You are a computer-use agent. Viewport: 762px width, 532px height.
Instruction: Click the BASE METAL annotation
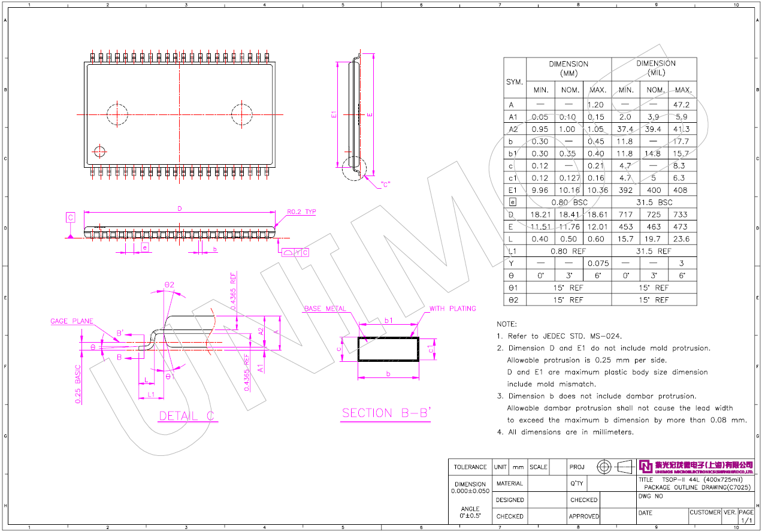325,309
